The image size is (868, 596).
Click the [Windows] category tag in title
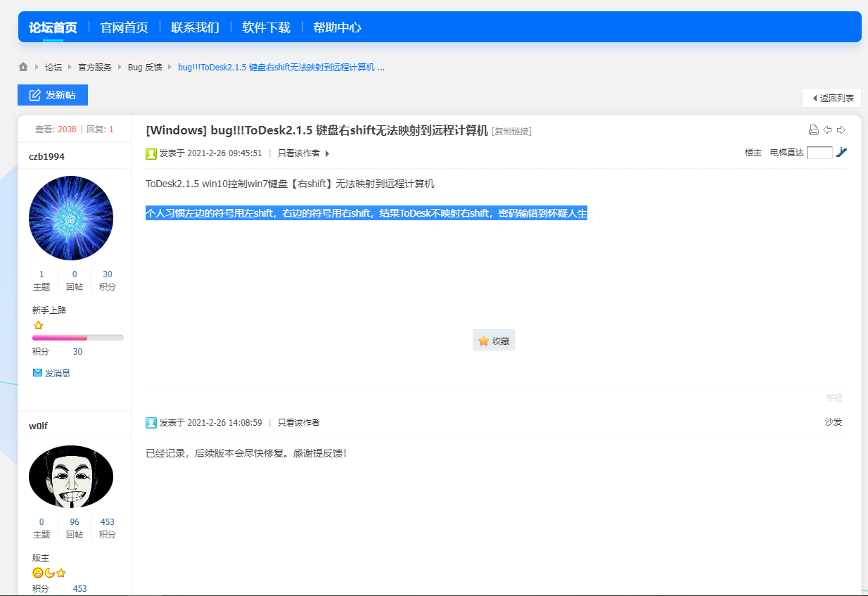pyautogui.click(x=177, y=130)
